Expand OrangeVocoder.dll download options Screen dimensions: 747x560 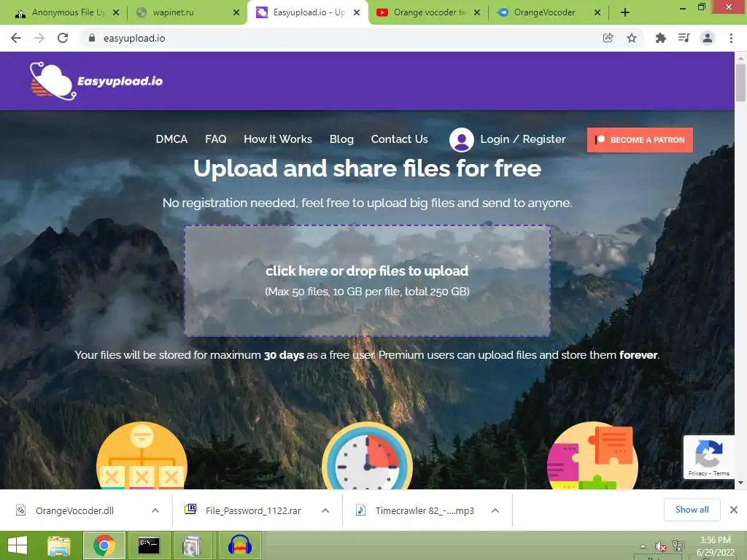pos(155,510)
